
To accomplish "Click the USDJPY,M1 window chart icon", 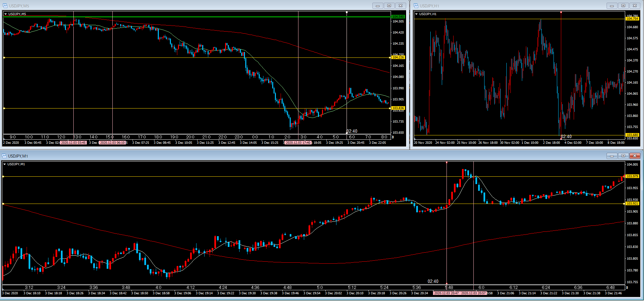I will [4, 156].
